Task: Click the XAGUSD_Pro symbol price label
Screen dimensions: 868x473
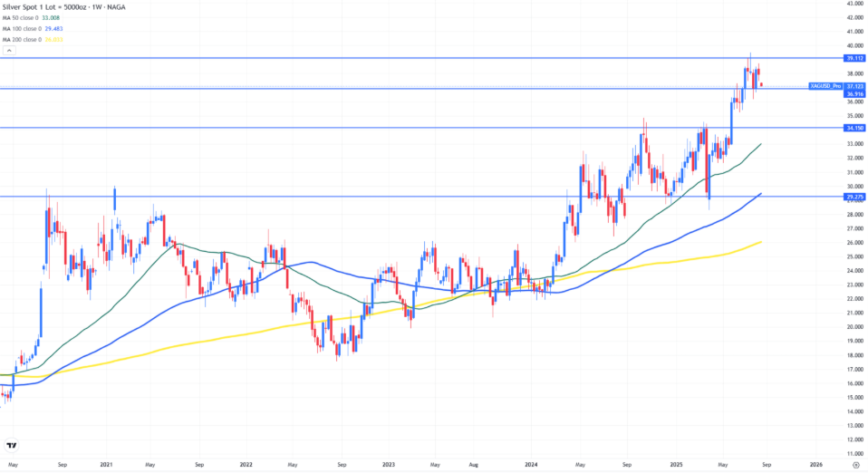Action: pyautogui.click(x=825, y=86)
